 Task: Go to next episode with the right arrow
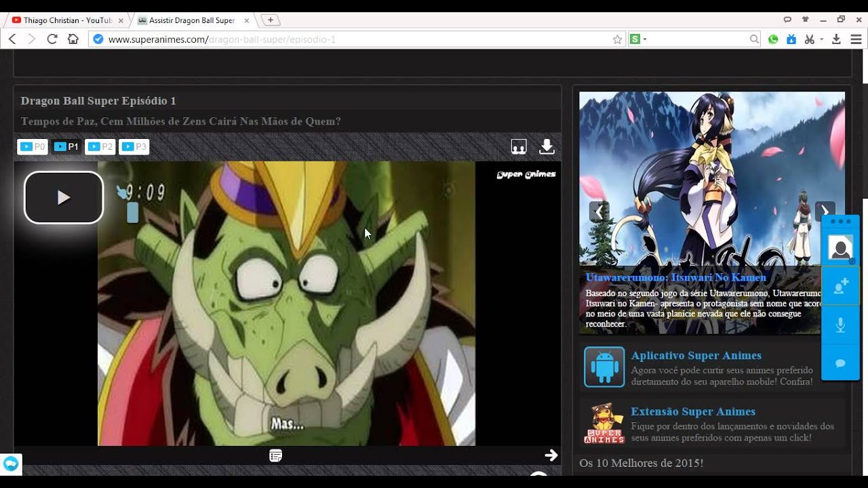pyautogui.click(x=551, y=455)
